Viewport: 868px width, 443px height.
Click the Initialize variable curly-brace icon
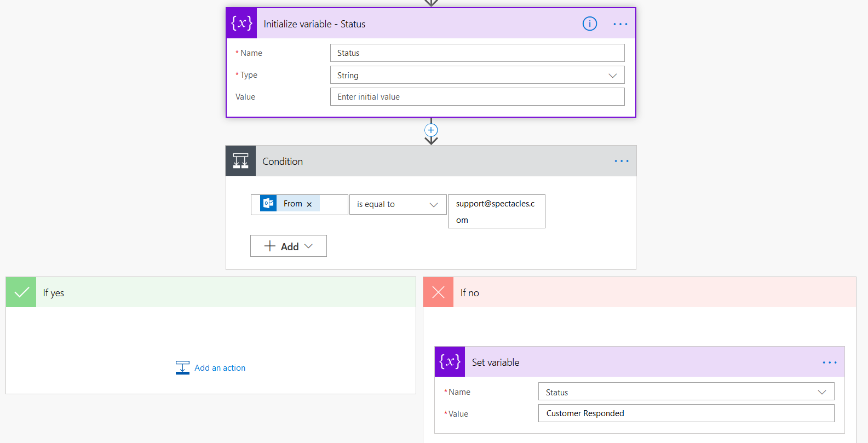click(242, 24)
